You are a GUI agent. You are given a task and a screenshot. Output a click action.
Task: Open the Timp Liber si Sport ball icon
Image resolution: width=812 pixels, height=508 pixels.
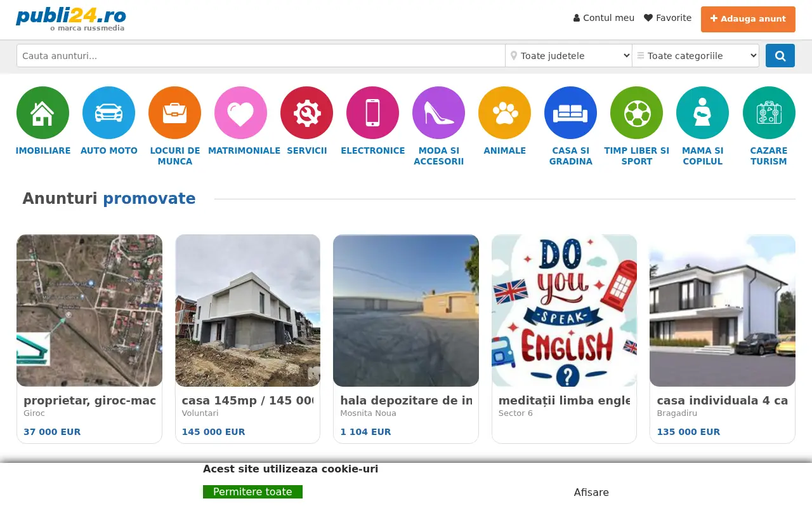click(636, 113)
